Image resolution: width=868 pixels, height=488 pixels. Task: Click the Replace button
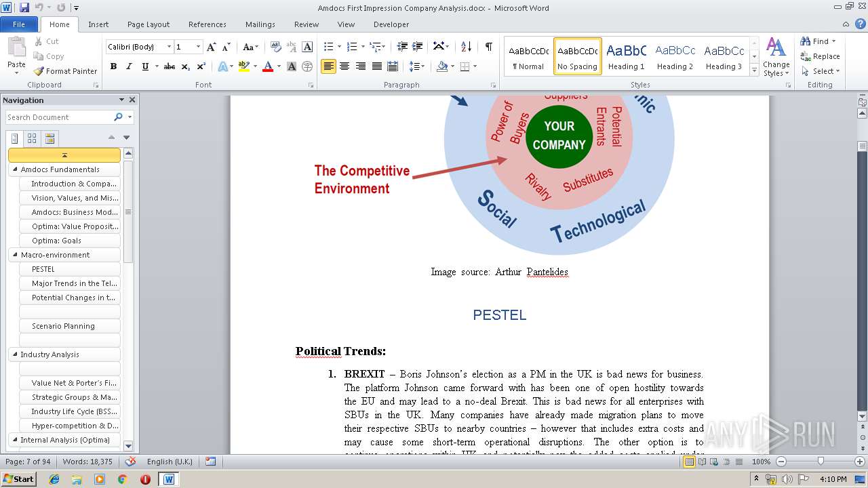[x=821, y=56]
